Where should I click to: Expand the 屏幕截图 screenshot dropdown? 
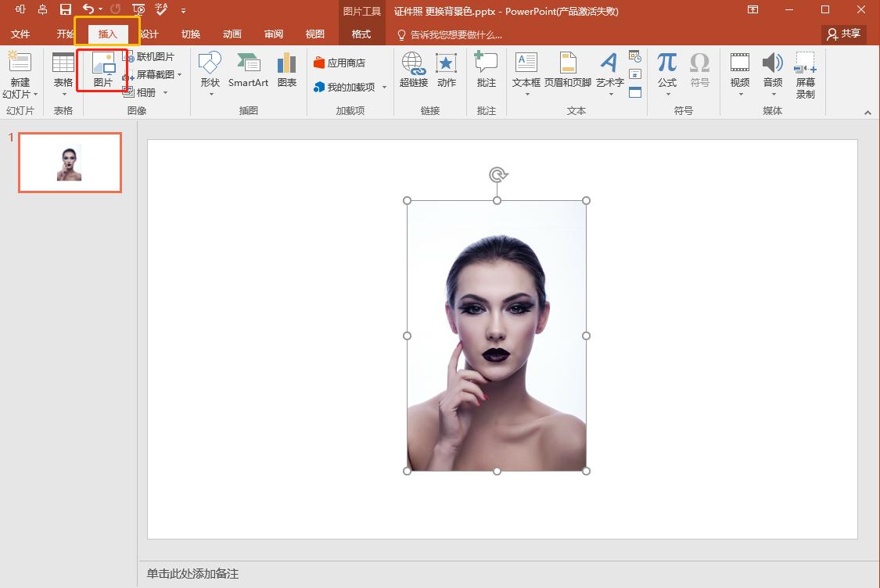(178, 74)
